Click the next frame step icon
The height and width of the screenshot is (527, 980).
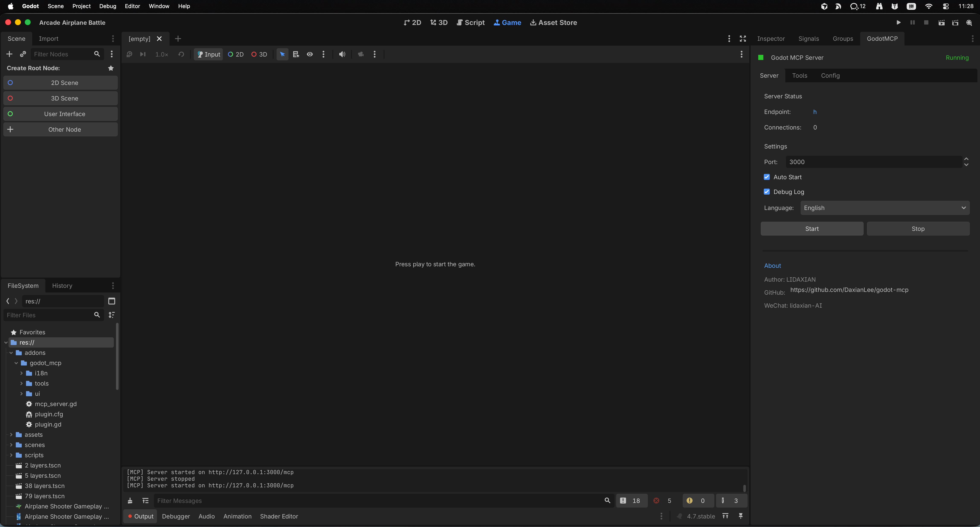pyautogui.click(x=143, y=54)
